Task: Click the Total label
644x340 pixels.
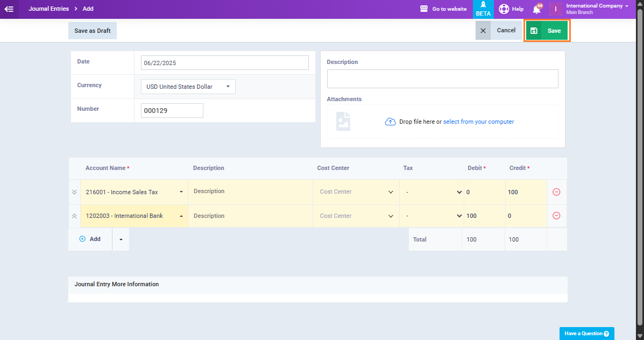Action: (x=420, y=239)
